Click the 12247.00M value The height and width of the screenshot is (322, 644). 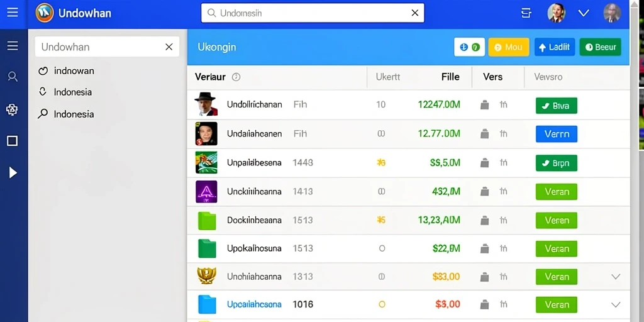coord(439,105)
